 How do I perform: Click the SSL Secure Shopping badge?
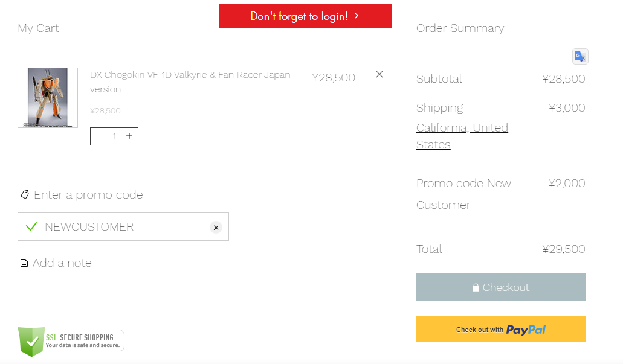(71, 342)
